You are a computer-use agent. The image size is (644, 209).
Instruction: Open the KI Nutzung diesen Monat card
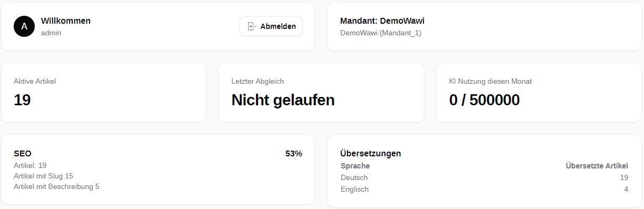pyautogui.click(x=539, y=93)
